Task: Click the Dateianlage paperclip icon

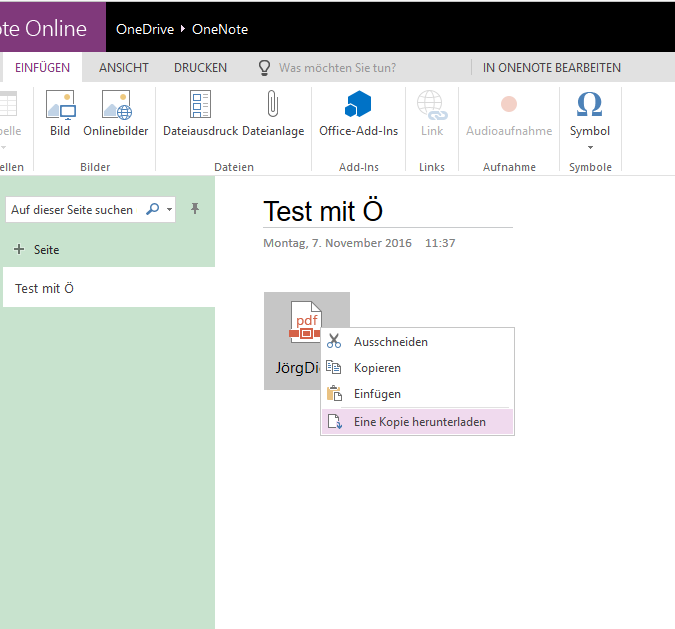Action: tap(272, 106)
